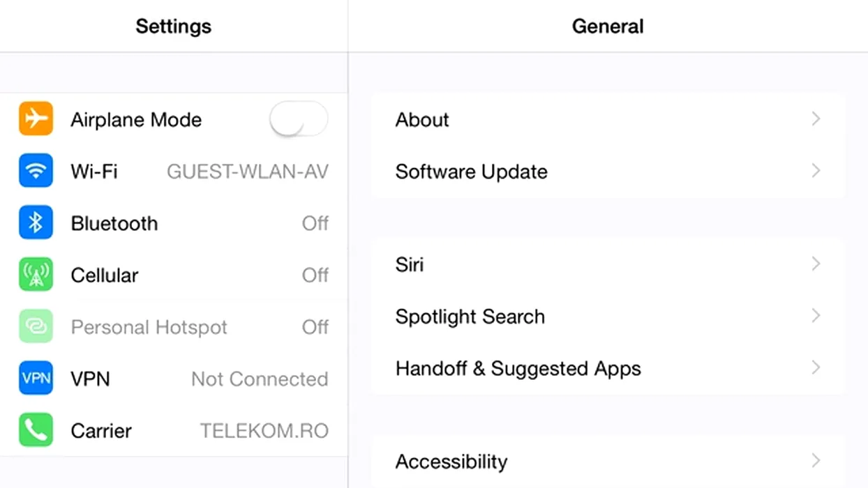Click the Accessibility row chevron
Image resolution: width=868 pixels, height=488 pixels.
[x=816, y=461]
